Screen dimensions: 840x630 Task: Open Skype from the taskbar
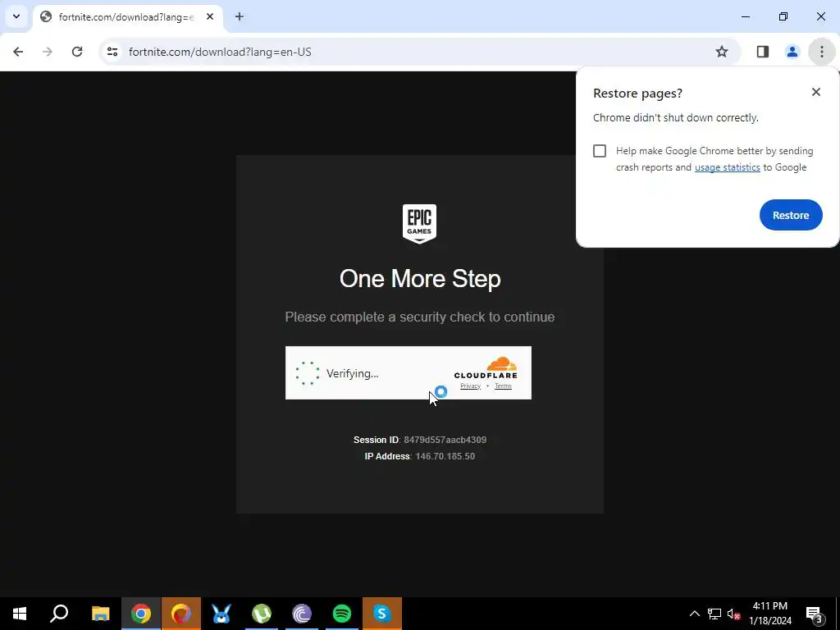pos(382,614)
